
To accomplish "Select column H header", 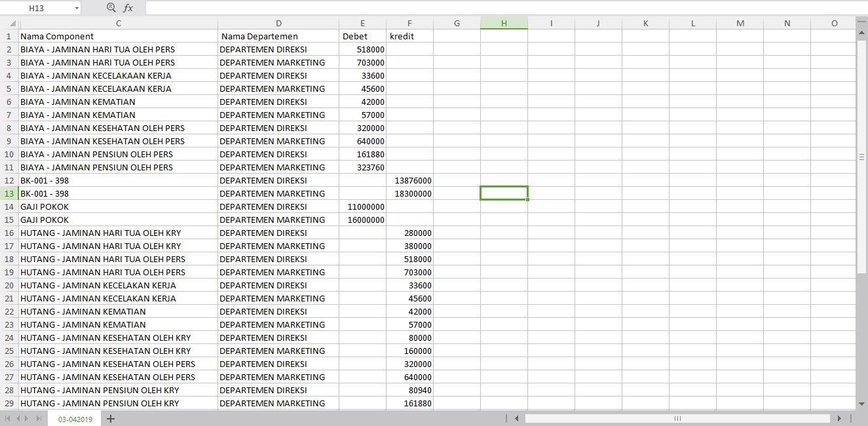I will click(504, 23).
